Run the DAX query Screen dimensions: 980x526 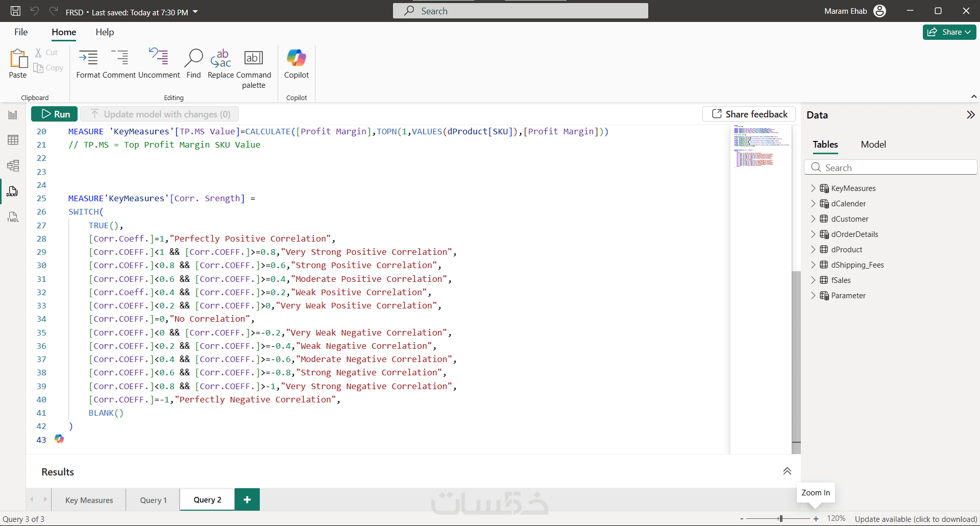point(55,114)
